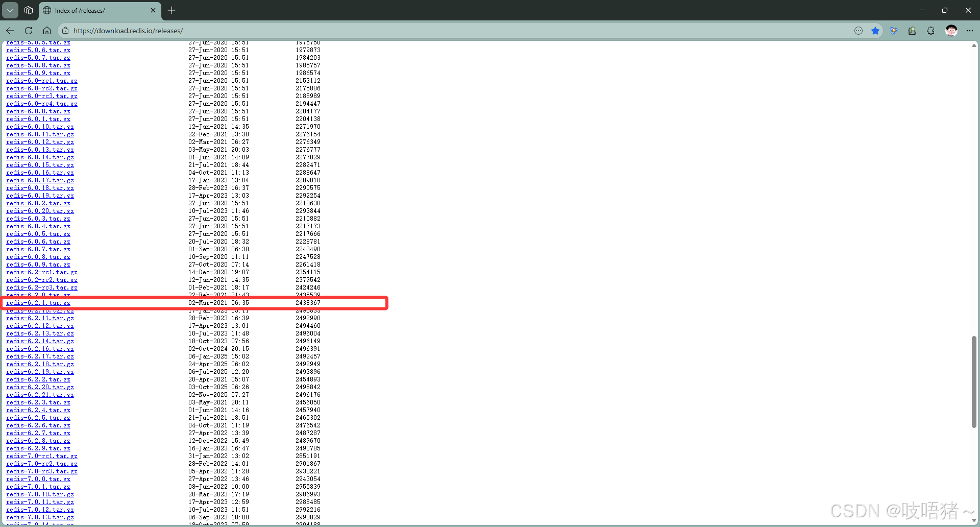Select the "Index of /releases/" browser tab
Screen dimensions: 980x527
click(x=100, y=10)
